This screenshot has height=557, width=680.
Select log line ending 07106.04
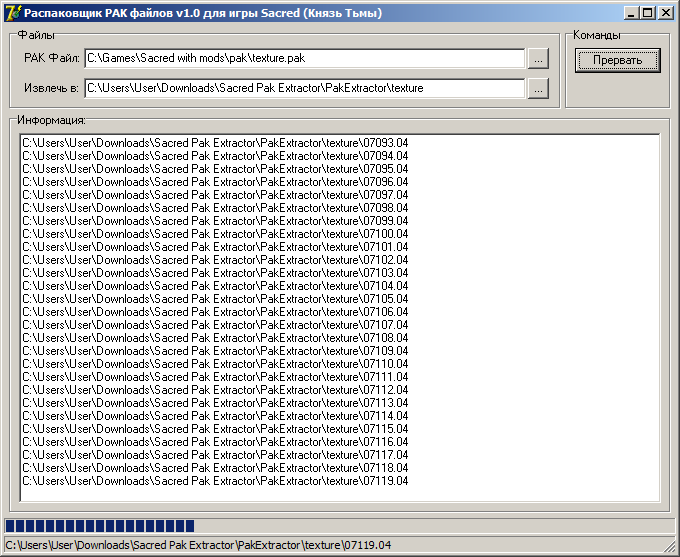[215, 312]
